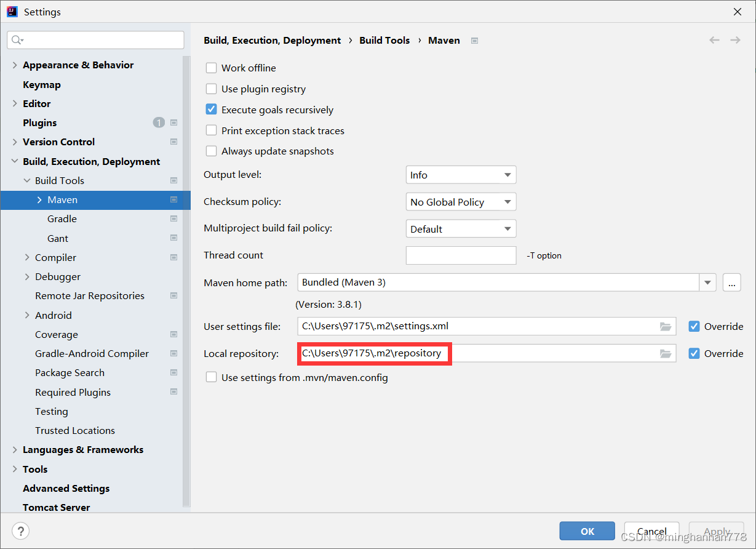Click the project-level icon beside Coverage
Screen dimensions: 756x549
pos(174,334)
